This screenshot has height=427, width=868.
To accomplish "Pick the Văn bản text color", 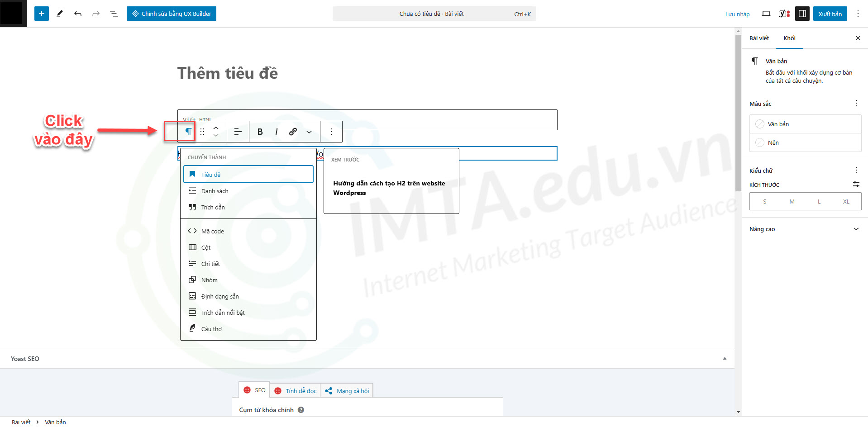I will tap(805, 124).
